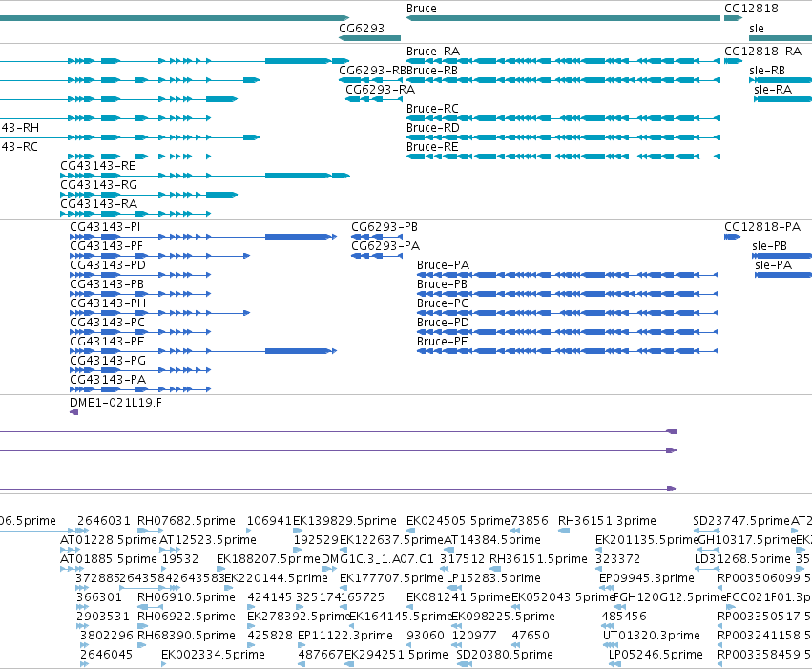812x669 pixels.
Task: Click EST label AT01228.5prime
Action: (109, 540)
